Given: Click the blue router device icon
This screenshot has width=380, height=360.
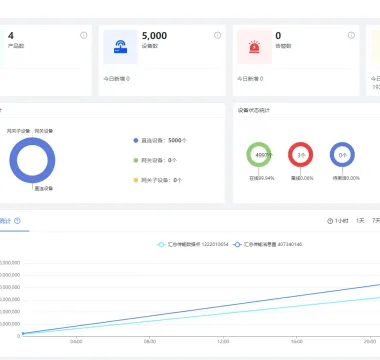Looking at the screenshot, I should (120, 47).
